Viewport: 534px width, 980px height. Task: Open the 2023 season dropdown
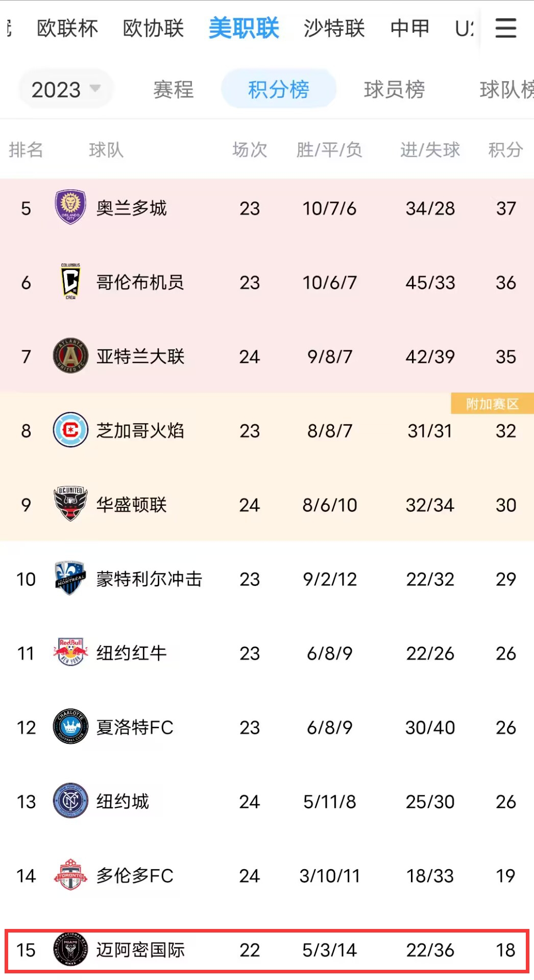pyautogui.click(x=66, y=89)
